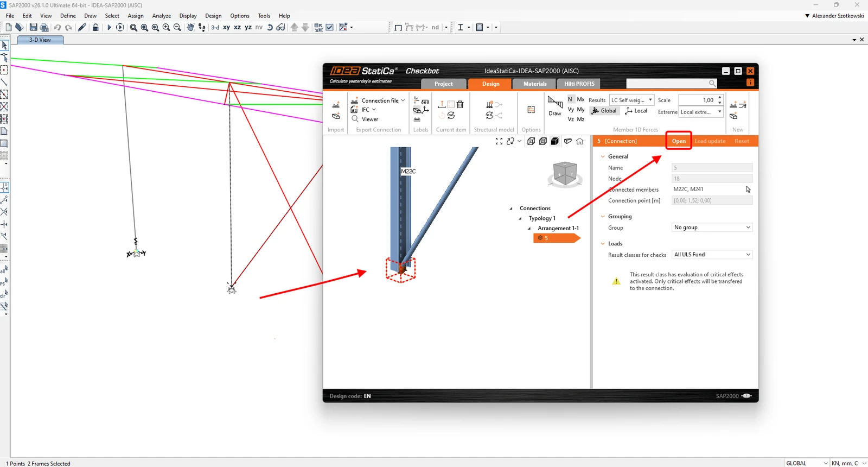Toggle the My moment display

point(580,109)
